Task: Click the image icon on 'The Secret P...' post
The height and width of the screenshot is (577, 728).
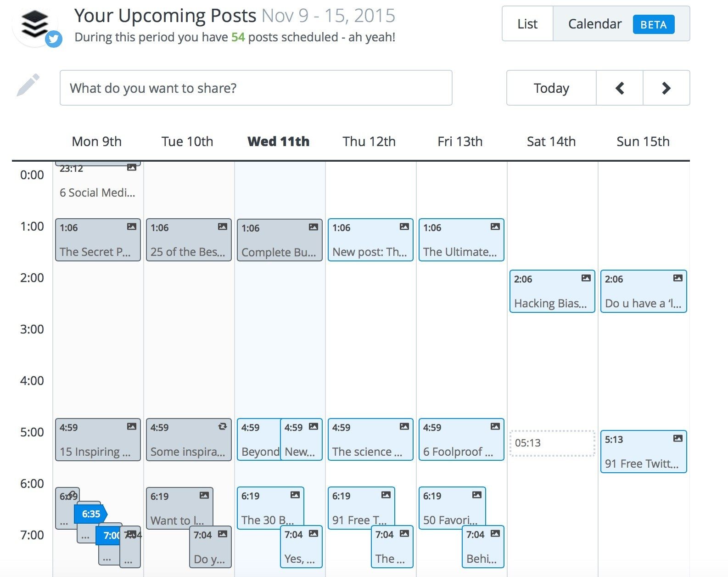Action: click(132, 226)
